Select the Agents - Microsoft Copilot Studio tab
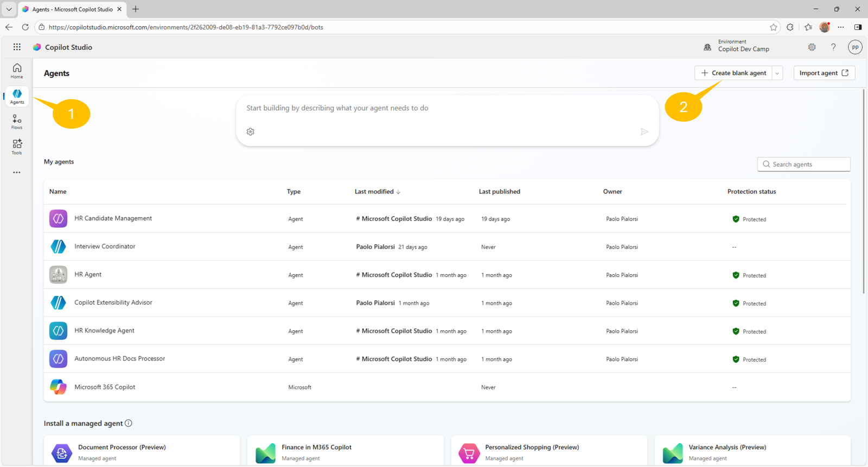868x467 pixels. 72,9
